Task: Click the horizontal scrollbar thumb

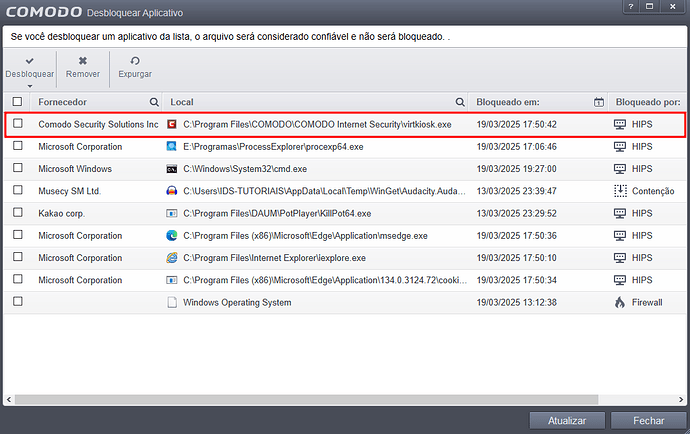Action: 306,400
